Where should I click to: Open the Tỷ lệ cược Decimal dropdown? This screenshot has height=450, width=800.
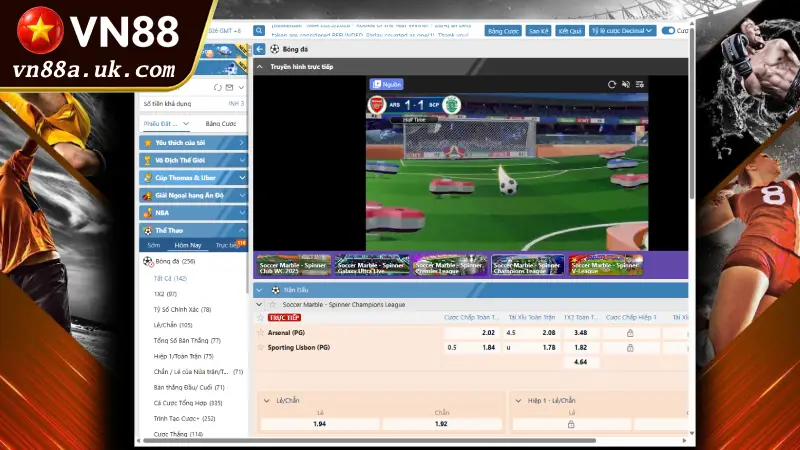622,31
